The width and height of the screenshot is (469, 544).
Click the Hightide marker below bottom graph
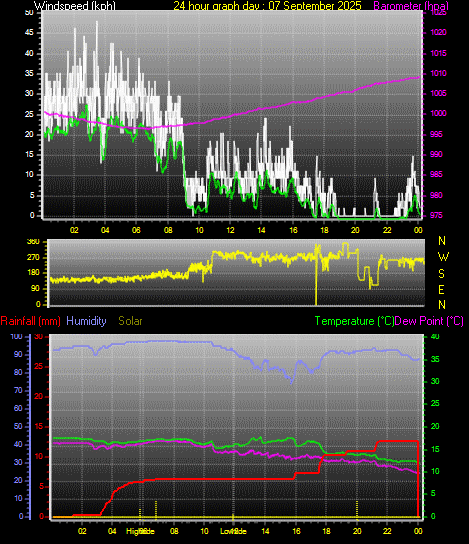click(x=140, y=531)
